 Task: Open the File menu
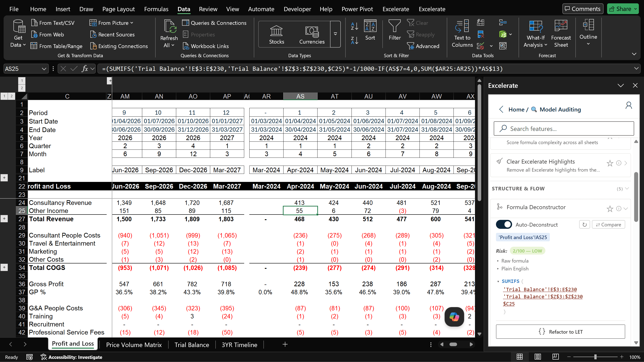[x=14, y=9]
